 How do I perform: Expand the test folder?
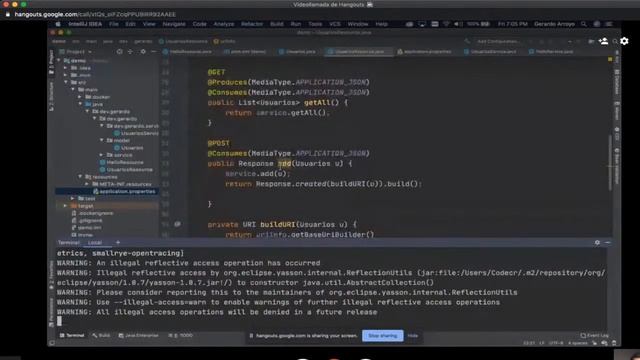pyautogui.click(x=73, y=198)
